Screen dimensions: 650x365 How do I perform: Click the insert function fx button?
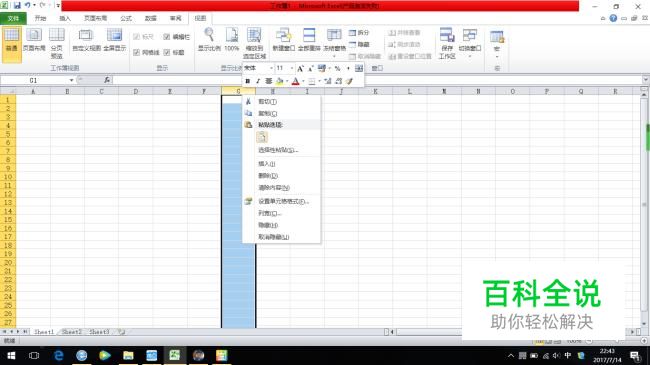click(107, 80)
